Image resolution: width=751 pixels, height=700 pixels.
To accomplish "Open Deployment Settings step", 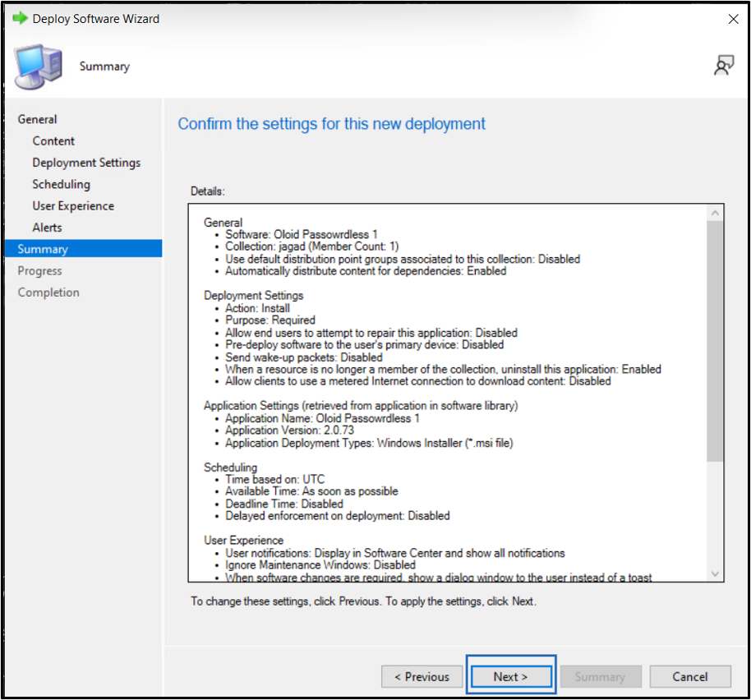I will pyautogui.click(x=87, y=163).
